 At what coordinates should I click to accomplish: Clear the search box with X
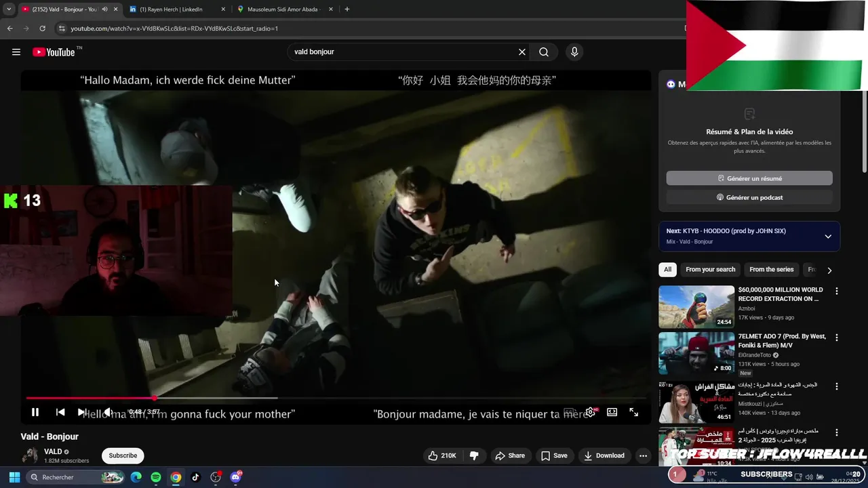(x=522, y=52)
